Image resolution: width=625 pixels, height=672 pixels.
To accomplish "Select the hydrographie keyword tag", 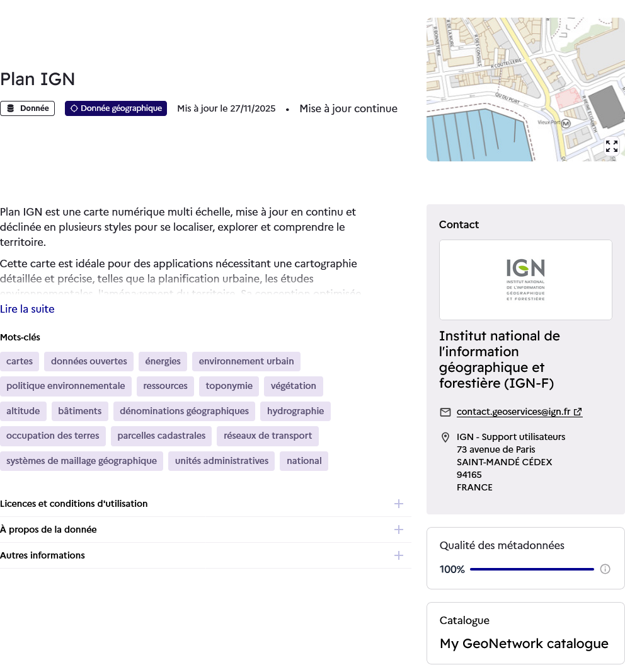I will pos(295,411).
